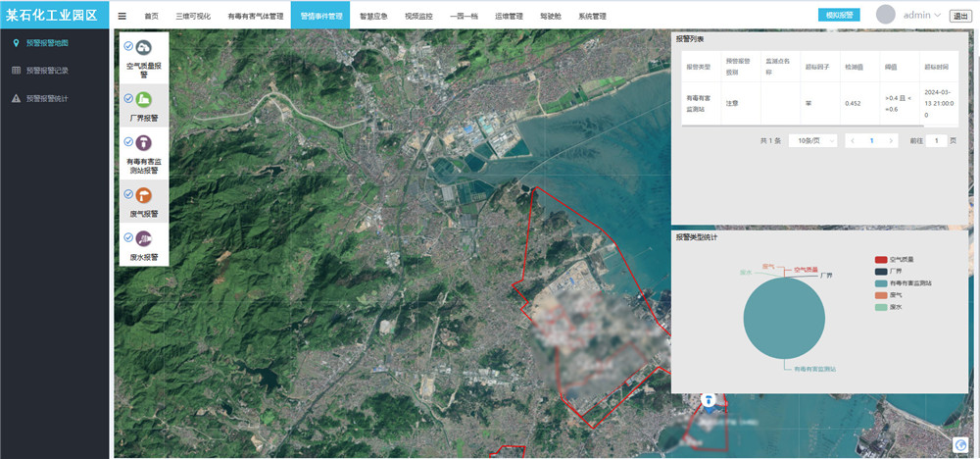Toggle the red 空气质量 legend swatch
This screenshot has width=980, height=459.
pyautogui.click(x=880, y=259)
